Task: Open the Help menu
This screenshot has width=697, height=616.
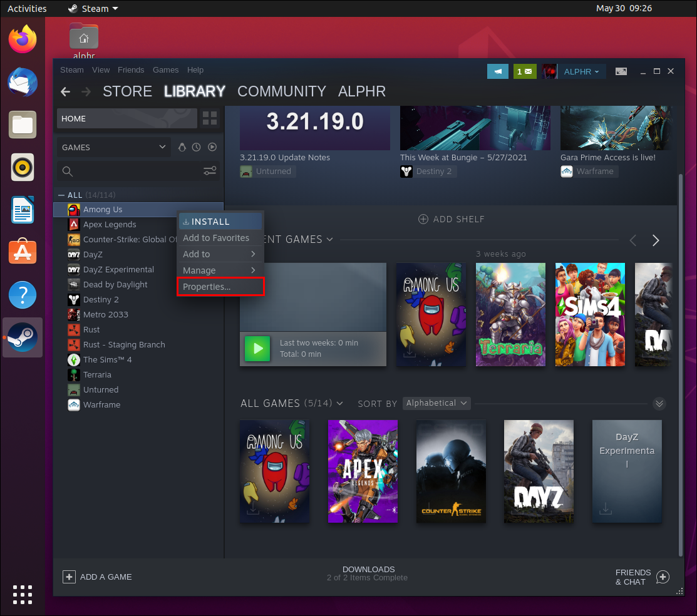Action: [x=195, y=69]
